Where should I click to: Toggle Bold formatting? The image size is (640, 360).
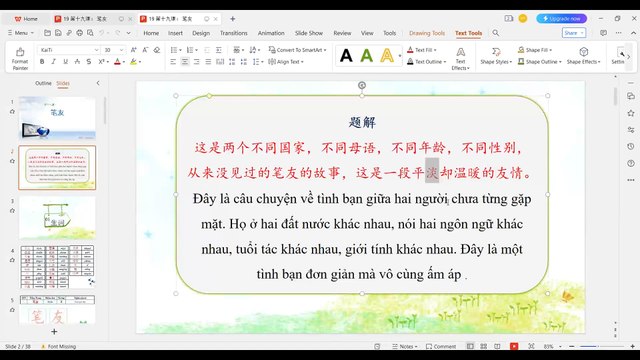point(42,62)
